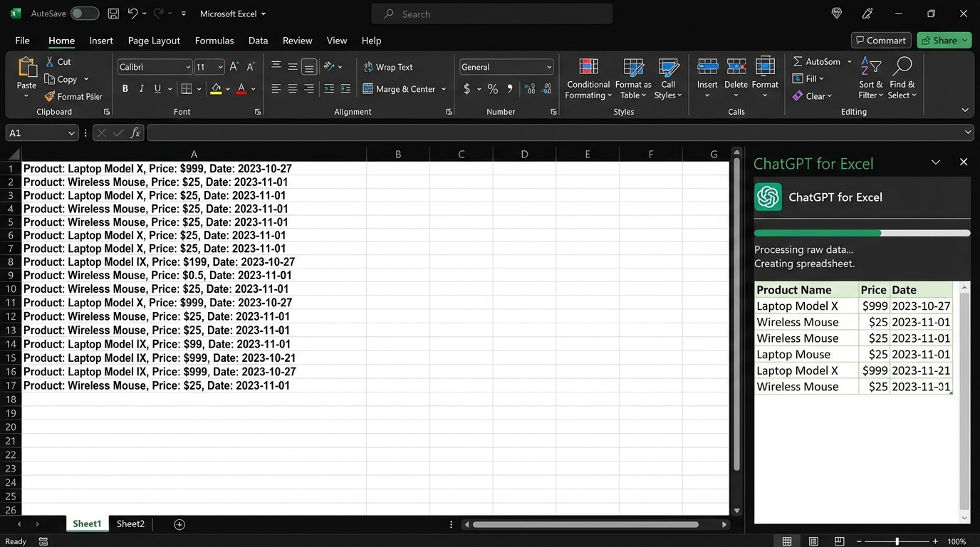This screenshot has width=980, height=547.
Task: Open Sort & Filter options
Action: coord(870,77)
